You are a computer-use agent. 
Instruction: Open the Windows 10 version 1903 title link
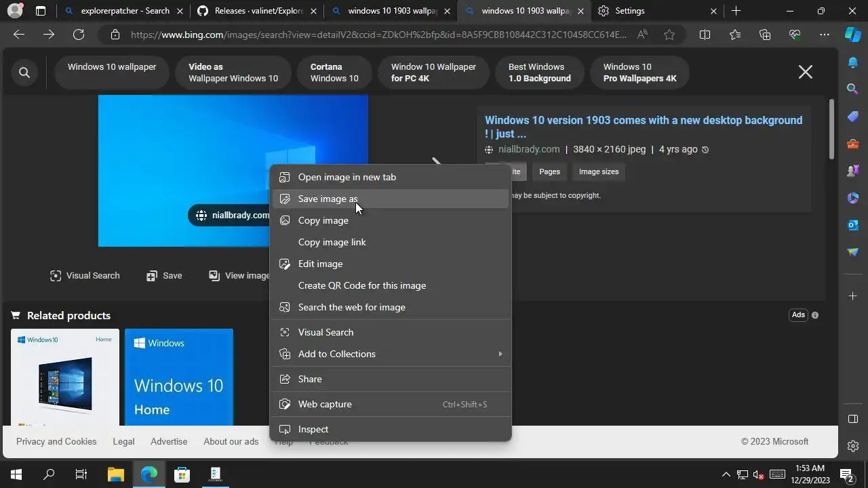[644, 127]
